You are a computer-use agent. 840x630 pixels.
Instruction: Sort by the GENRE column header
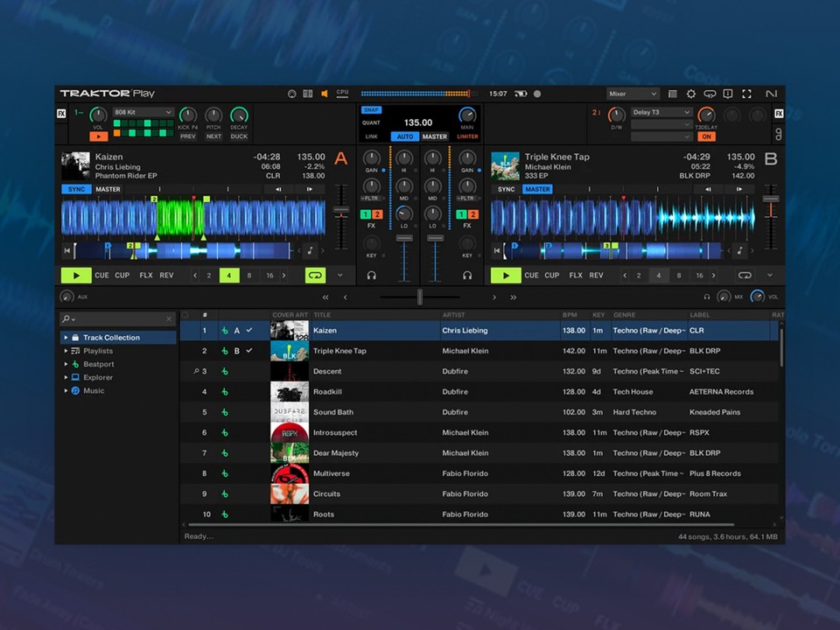tap(624, 315)
